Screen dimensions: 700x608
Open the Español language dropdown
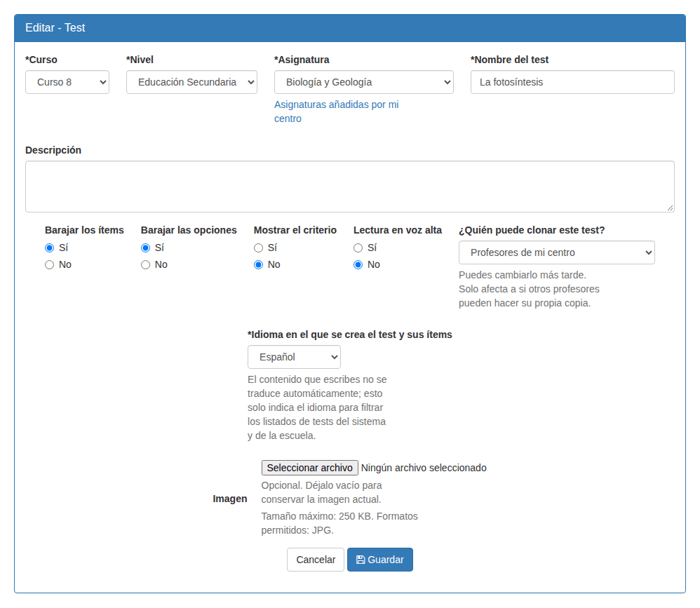click(294, 357)
